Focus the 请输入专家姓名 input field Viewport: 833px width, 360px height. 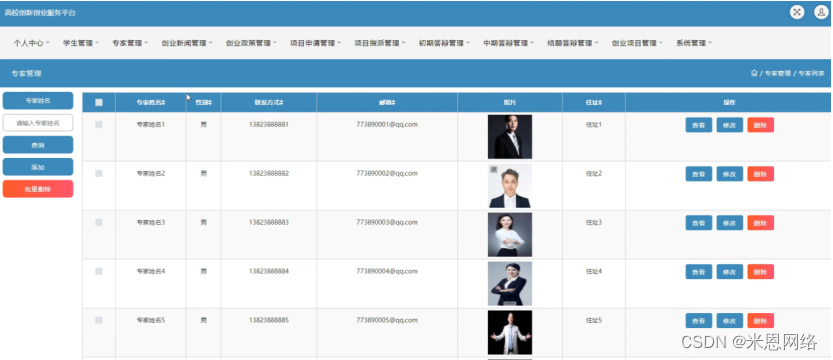click(x=38, y=123)
